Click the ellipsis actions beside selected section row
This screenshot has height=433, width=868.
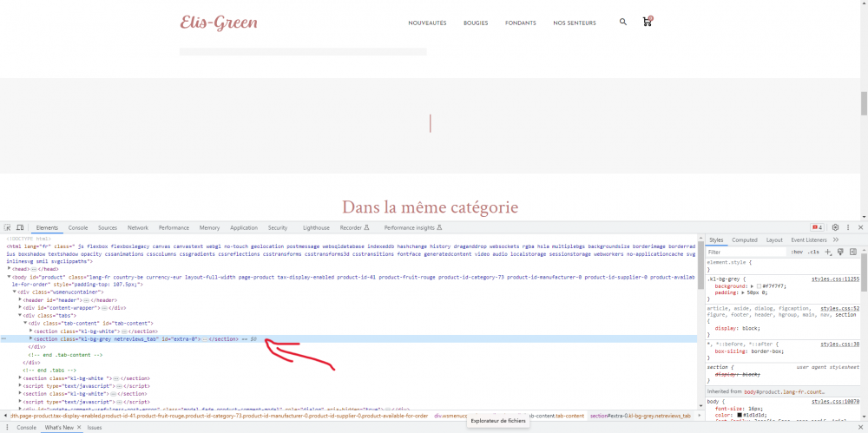(4, 338)
